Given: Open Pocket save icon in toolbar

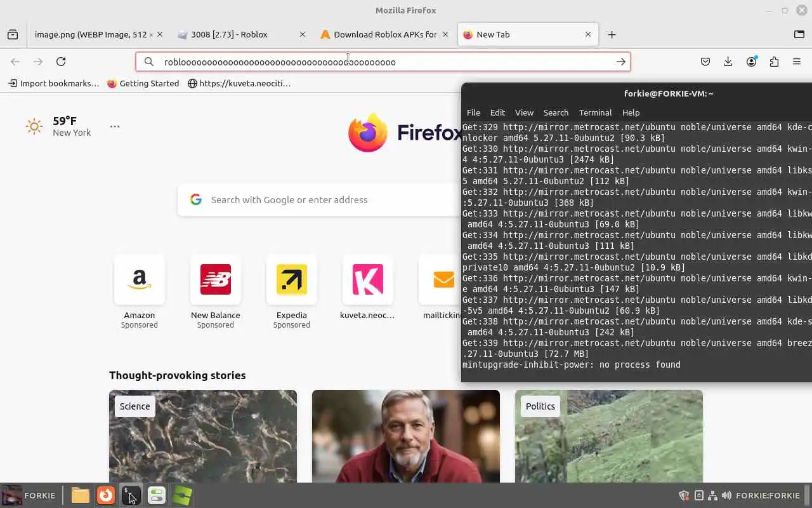Looking at the screenshot, I should click(705, 62).
